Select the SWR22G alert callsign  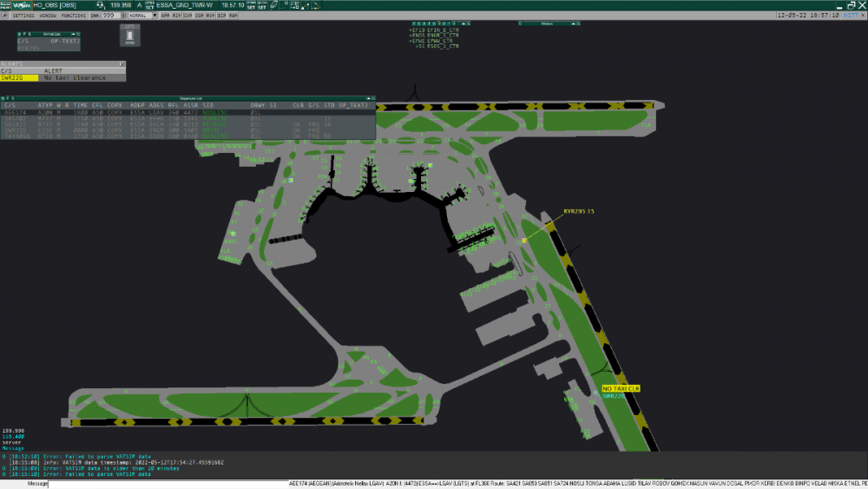click(x=19, y=77)
